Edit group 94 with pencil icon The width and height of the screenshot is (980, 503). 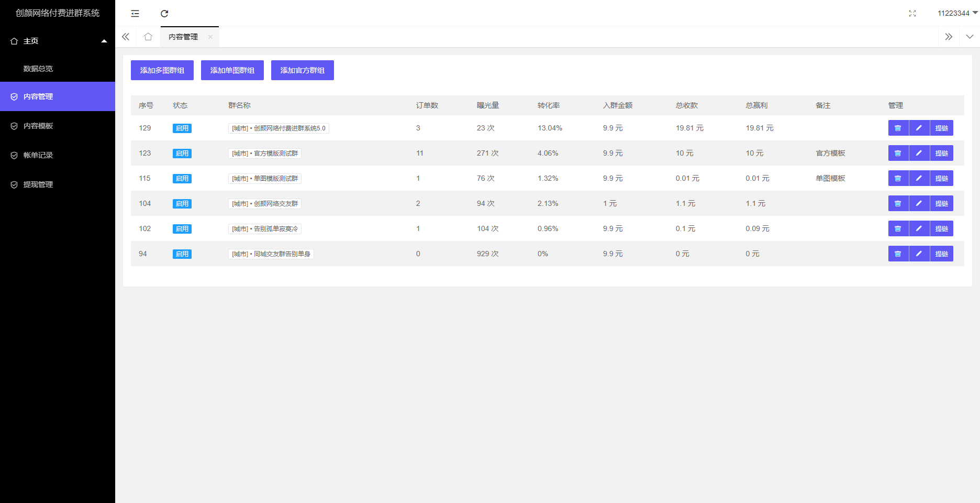(x=919, y=254)
